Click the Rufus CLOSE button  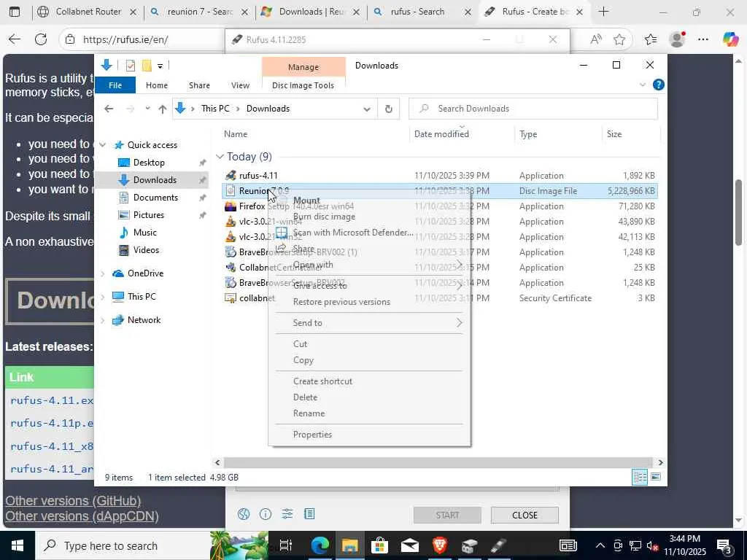(x=525, y=516)
